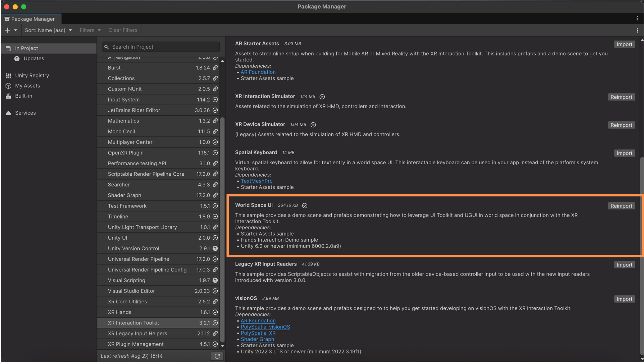
Task: Import the Spatial Keyboard sample
Action: (x=624, y=153)
